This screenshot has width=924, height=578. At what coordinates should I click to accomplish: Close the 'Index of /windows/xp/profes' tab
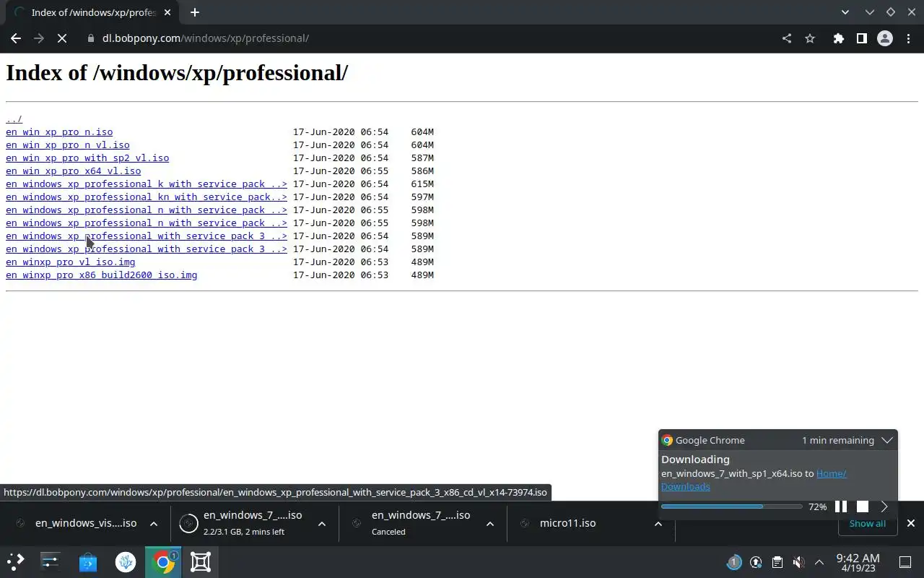167,12
